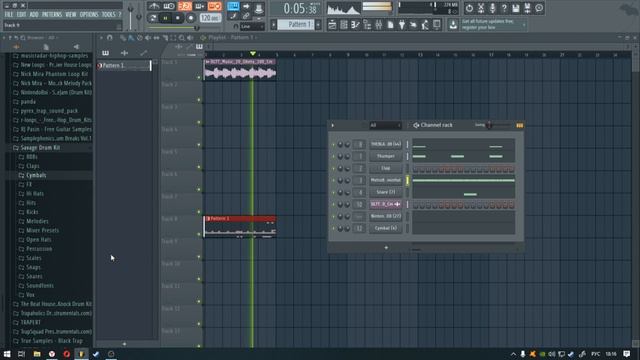This screenshot has height=360, width=640.
Task: Open the EDIT menu
Action: pos(21,15)
